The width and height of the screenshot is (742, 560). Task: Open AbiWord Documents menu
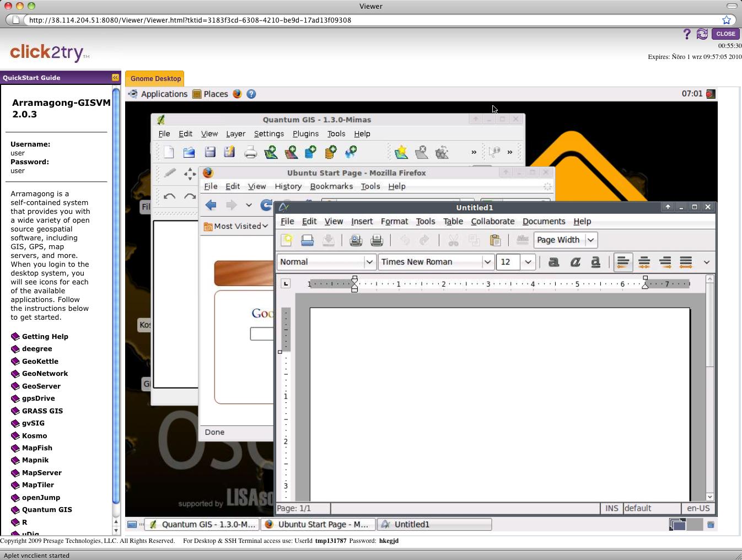(544, 222)
